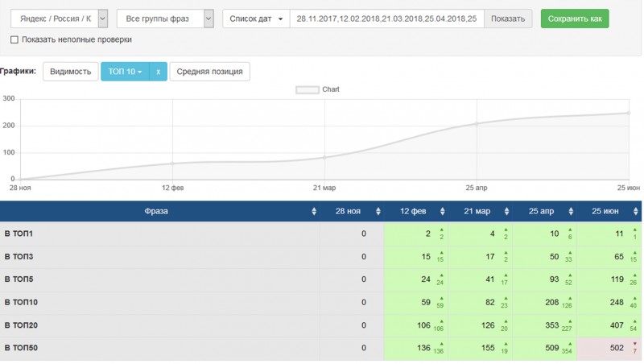The height and width of the screenshot is (364, 644).
Task: Click the chart point at 12 фев
Action: click(x=172, y=163)
